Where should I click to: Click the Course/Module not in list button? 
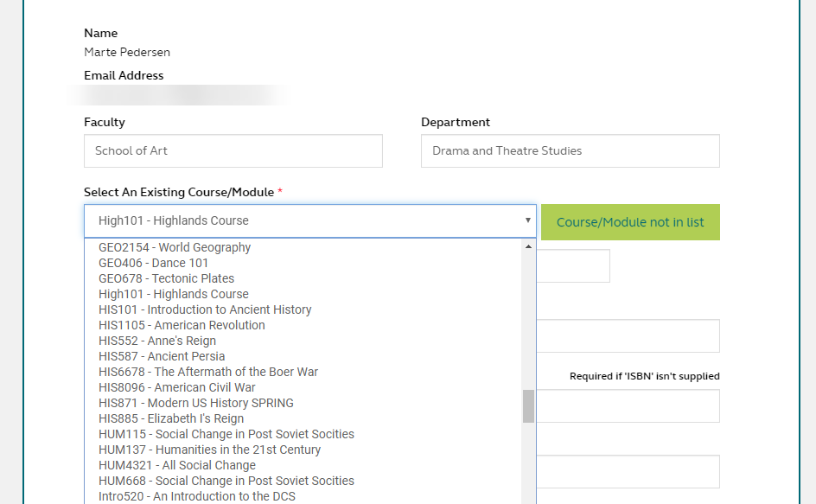click(x=630, y=222)
